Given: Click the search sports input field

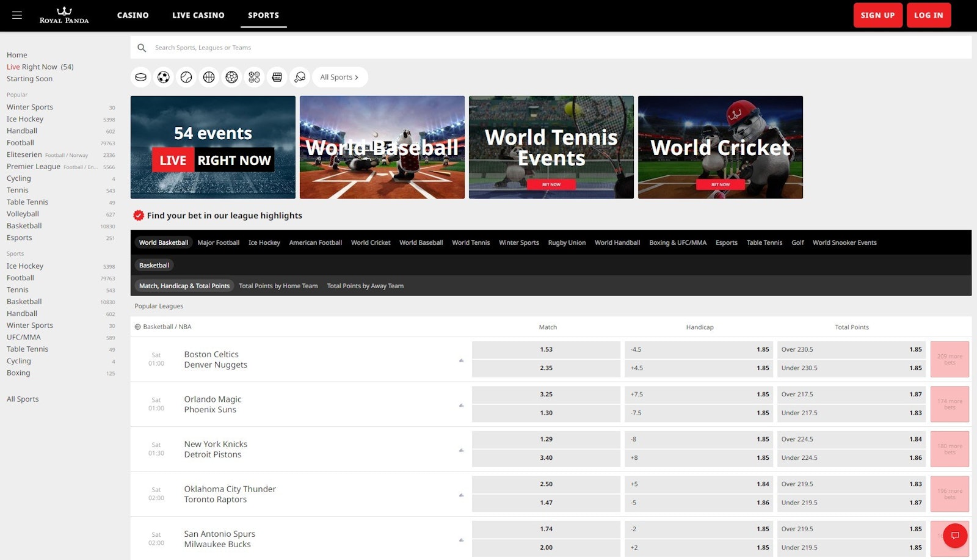Looking at the screenshot, I should 550,48.
